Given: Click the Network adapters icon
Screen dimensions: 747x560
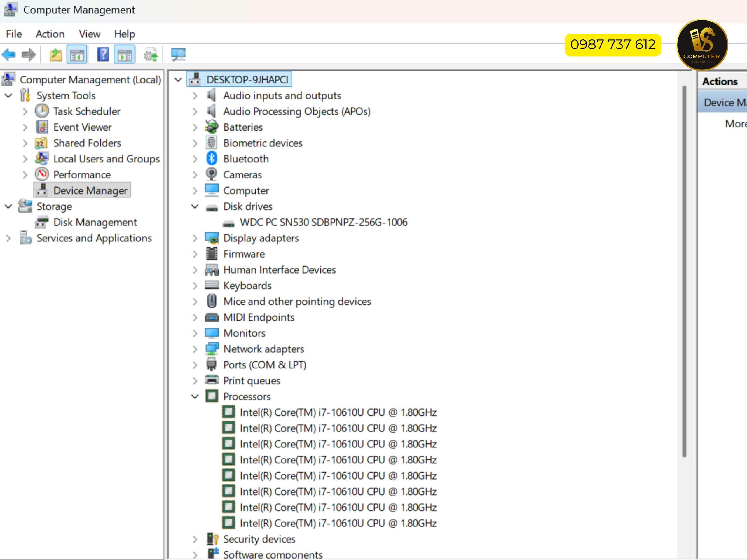Looking at the screenshot, I should (x=212, y=349).
